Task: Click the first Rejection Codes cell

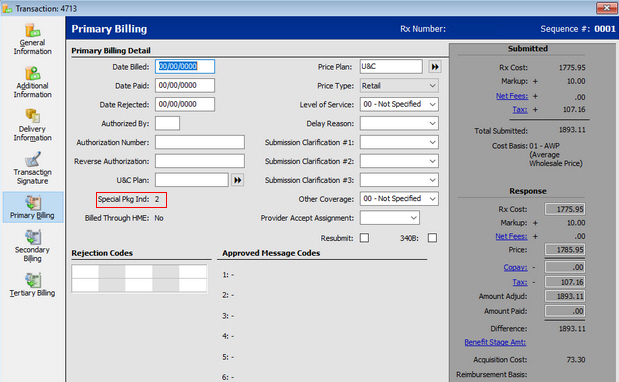Action: click(85, 272)
